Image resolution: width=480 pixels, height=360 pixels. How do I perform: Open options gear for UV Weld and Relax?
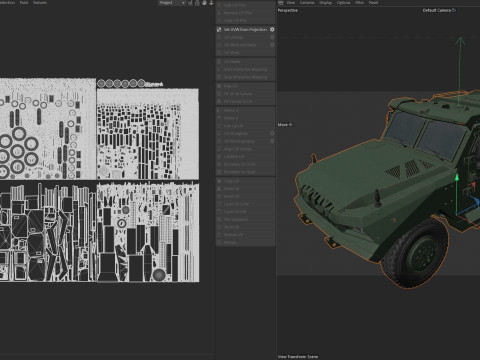[272, 45]
